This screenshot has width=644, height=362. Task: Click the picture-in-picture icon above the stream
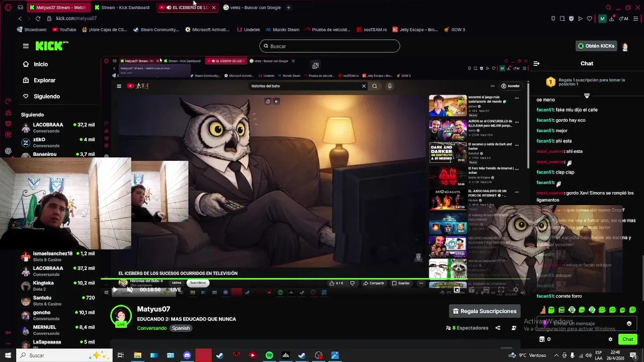[x=315, y=65]
